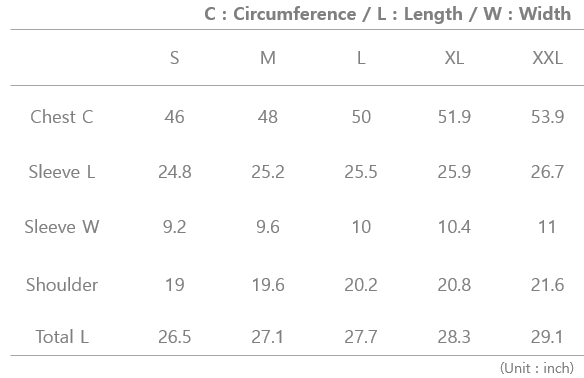The image size is (584, 378).
Task: Select total length value 26.5
Action: pos(174,337)
